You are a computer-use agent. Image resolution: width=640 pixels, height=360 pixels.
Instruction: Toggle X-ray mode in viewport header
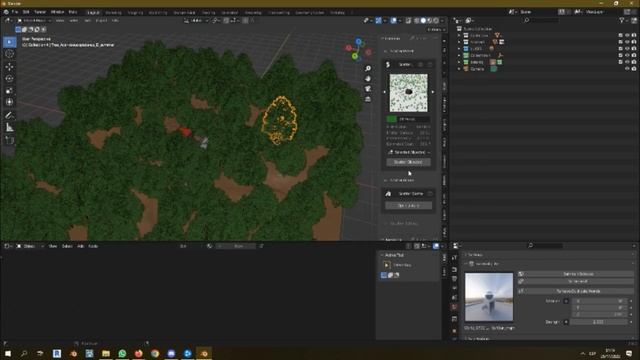[408, 20]
